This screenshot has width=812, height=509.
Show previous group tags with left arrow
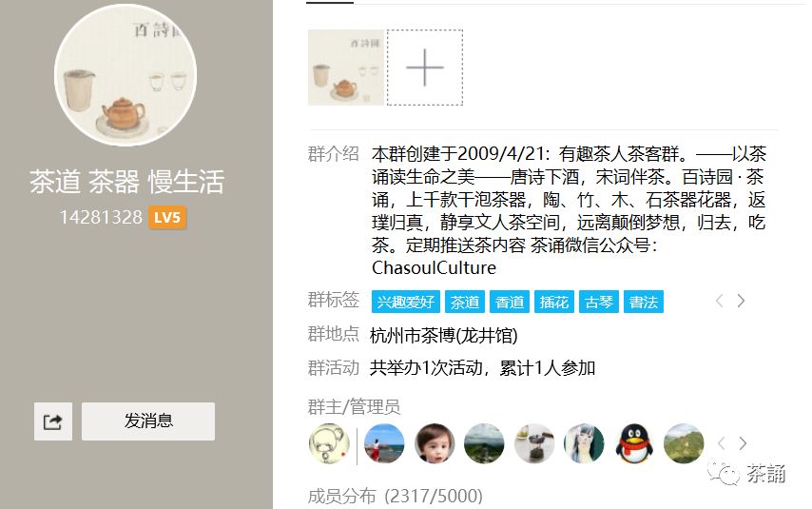pyautogui.click(x=720, y=302)
